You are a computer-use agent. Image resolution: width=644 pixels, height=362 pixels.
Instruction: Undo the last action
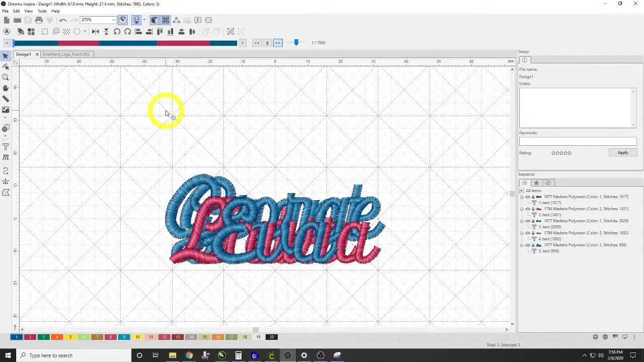click(63, 20)
